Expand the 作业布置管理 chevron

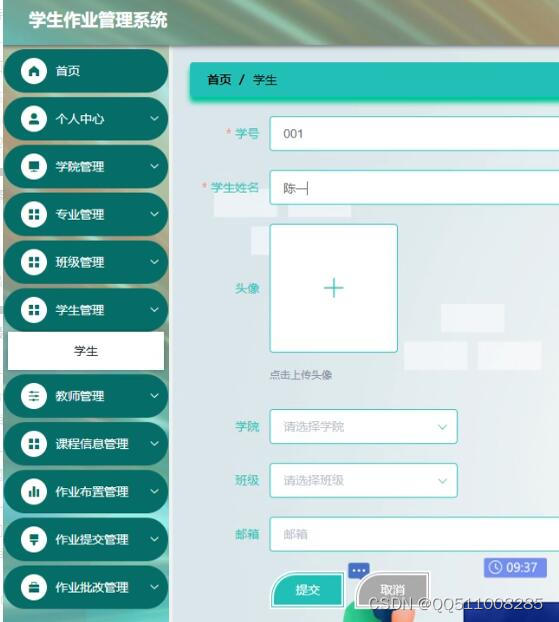point(154,491)
